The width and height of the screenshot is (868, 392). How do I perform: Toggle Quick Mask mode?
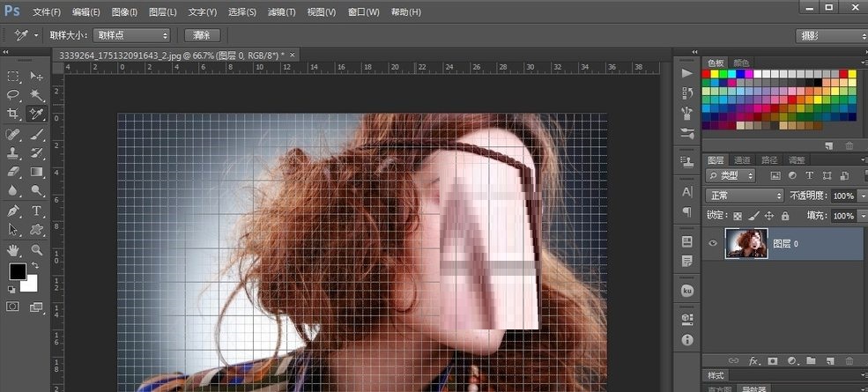[12, 307]
